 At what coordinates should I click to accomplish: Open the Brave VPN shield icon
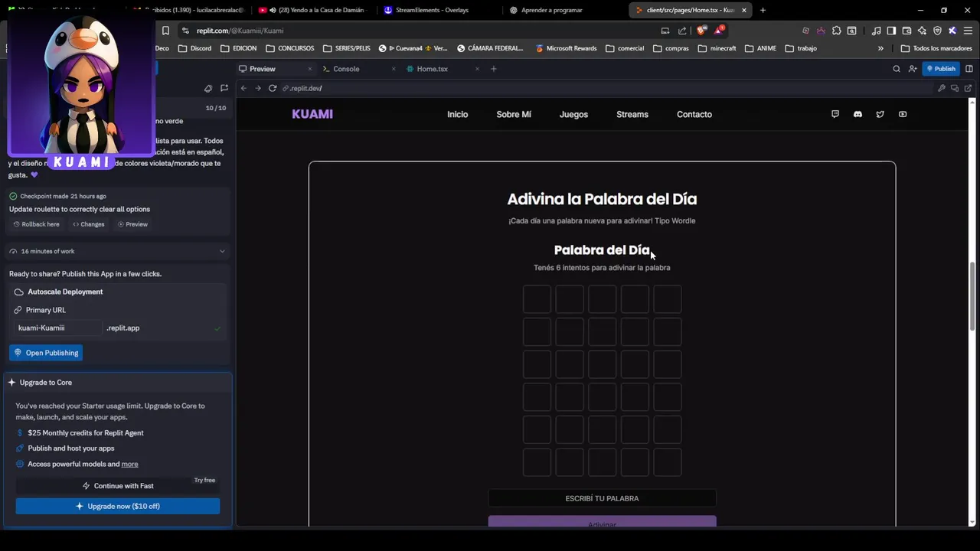tap(937, 31)
